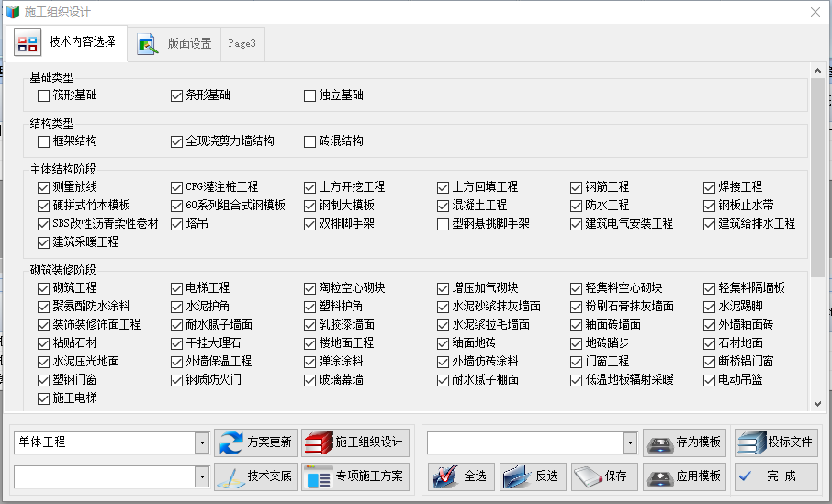Uncheck 条形基础
This screenshot has height=504, width=832.
pos(176,96)
